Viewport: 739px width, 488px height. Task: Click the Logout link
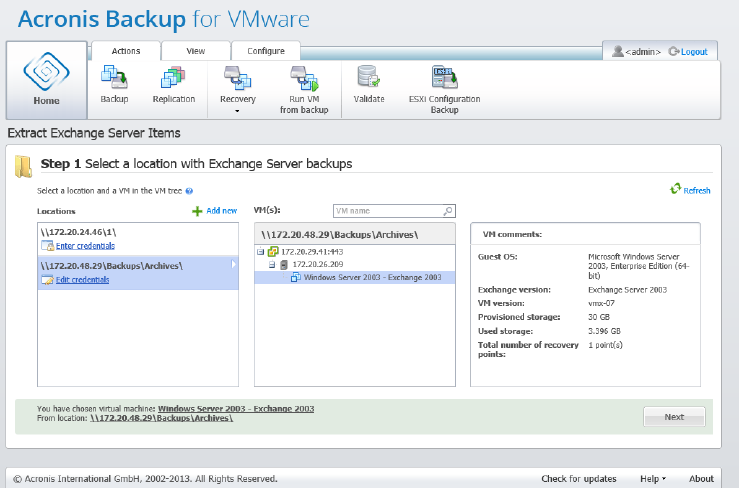click(694, 52)
